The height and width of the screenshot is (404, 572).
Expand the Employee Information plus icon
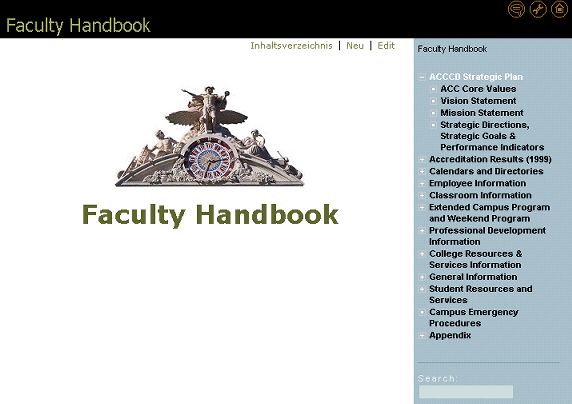(422, 184)
